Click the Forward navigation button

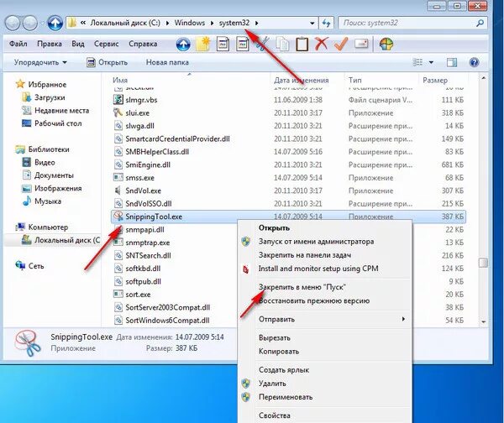30,23
